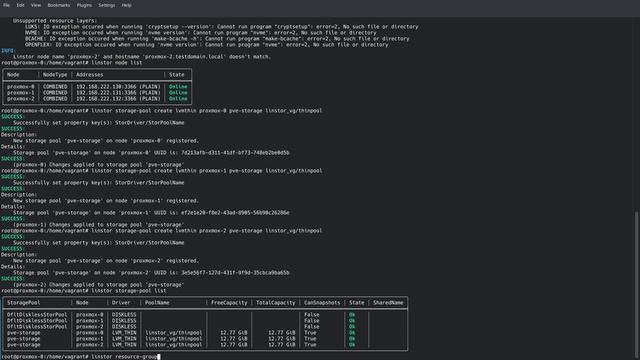The height and width of the screenshot is (360, 640).
Task: Click the UUID line starting ef2e1e20
Action: coord(151,213)
